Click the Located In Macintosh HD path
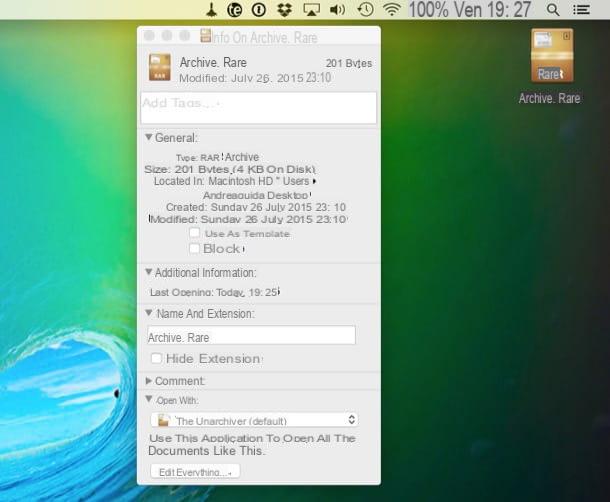 pos(235,181)
